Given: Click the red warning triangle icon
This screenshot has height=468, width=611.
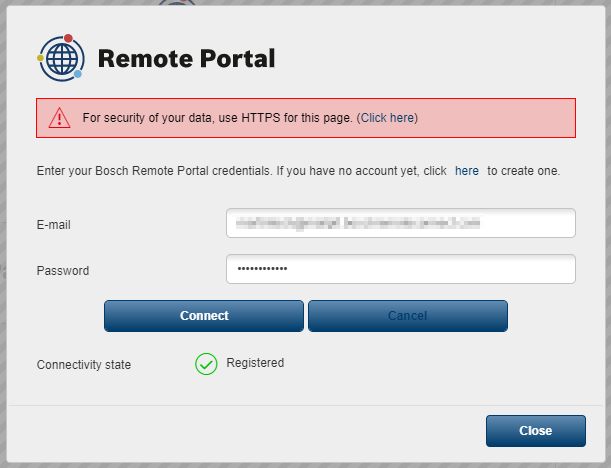Looking at the screenshot, I should click(59, 118).
